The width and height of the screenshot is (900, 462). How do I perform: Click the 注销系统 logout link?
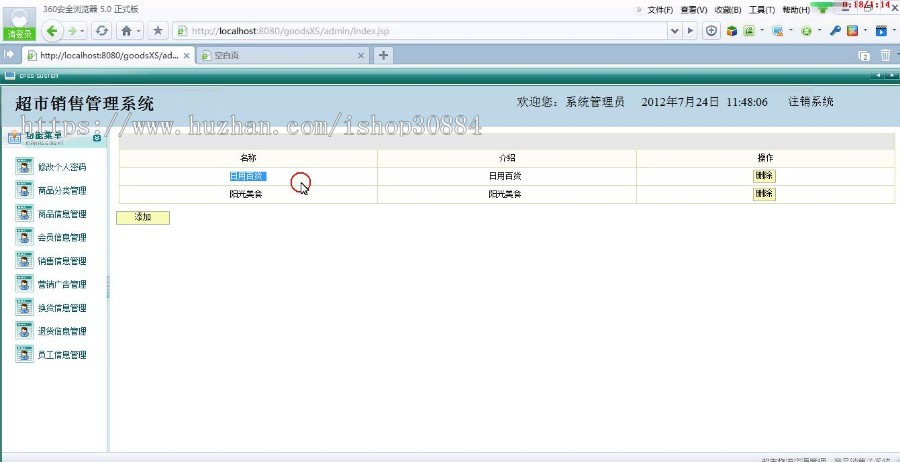[810, 102]
